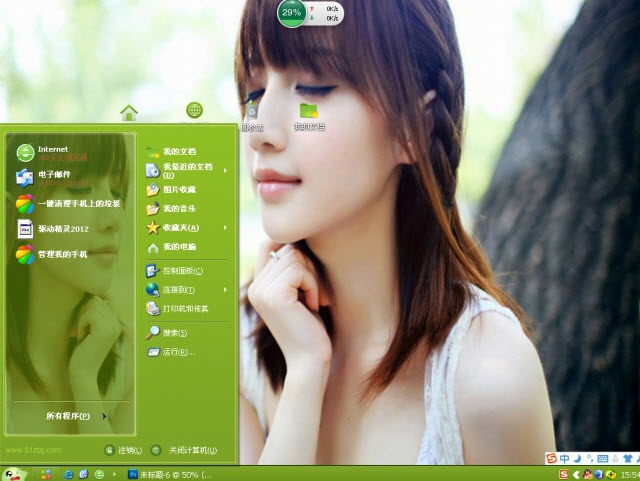Expand 连接到 connections submenu
This screenshot has height=481, width=640.
[186, 290]
